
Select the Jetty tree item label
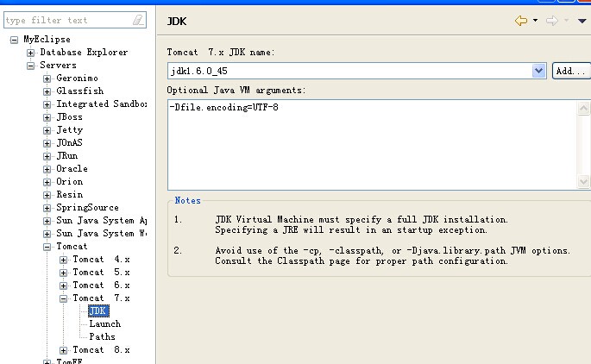(70, 129)
